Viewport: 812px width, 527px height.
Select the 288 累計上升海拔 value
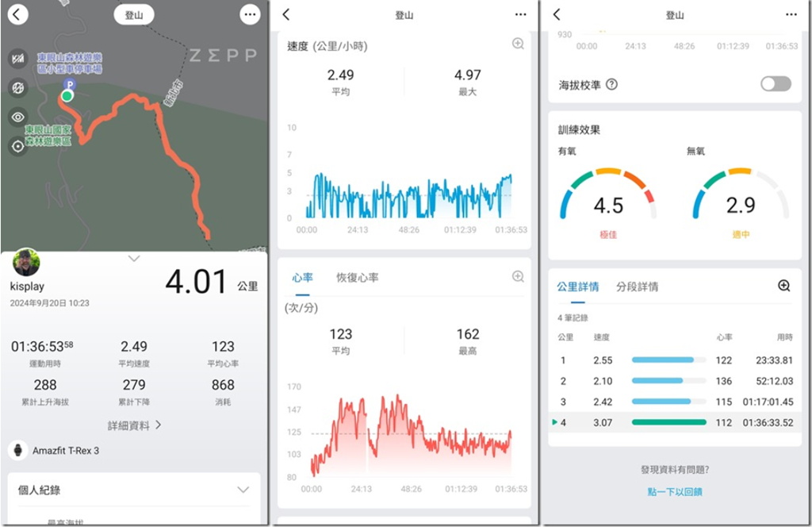(x=45, y=385)
